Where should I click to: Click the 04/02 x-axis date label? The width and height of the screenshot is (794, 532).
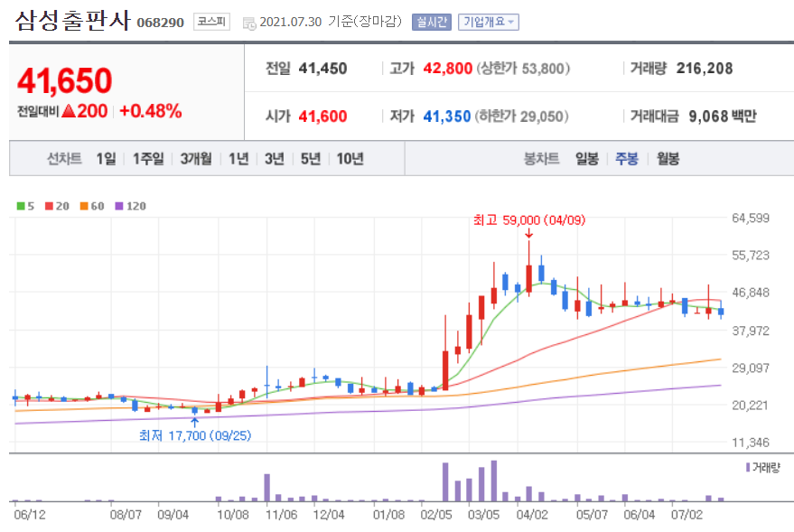pyautogui.click(x=532, y=515)
